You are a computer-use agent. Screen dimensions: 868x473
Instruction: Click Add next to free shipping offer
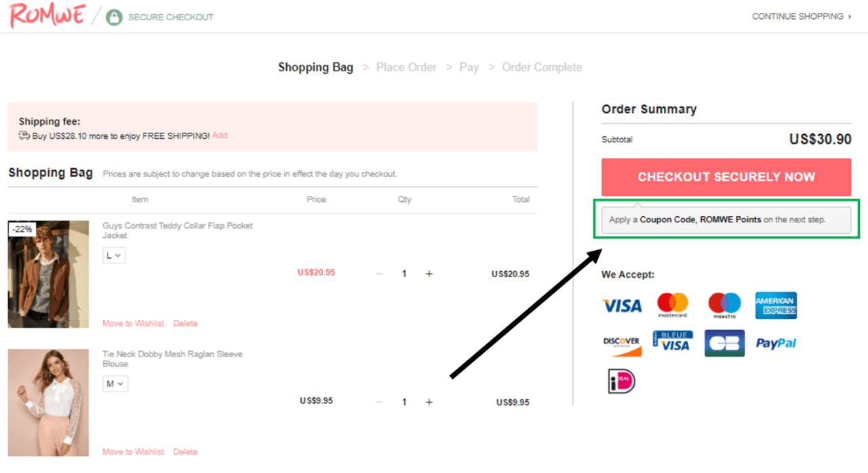220,135
